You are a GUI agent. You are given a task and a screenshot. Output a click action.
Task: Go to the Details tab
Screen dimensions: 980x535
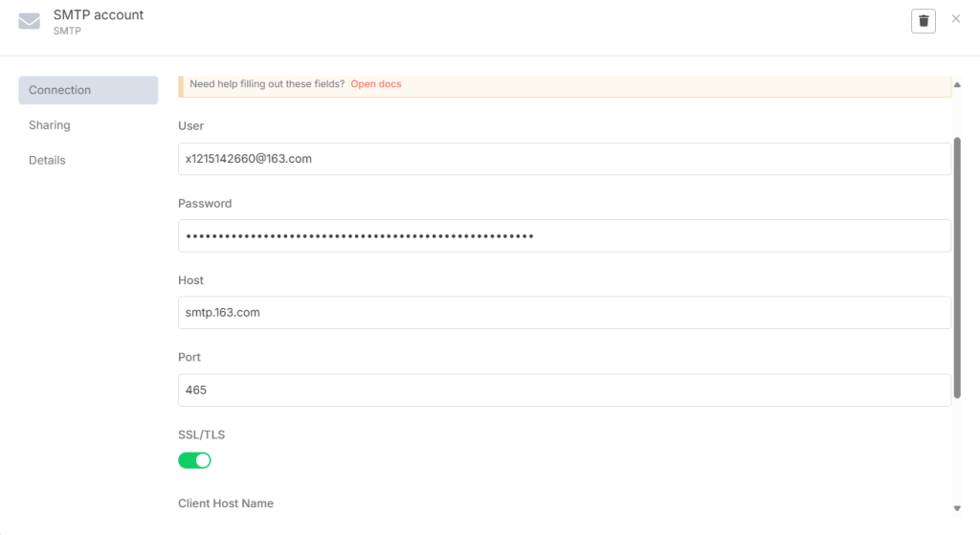pyautogui.click(x=47, y=160)
